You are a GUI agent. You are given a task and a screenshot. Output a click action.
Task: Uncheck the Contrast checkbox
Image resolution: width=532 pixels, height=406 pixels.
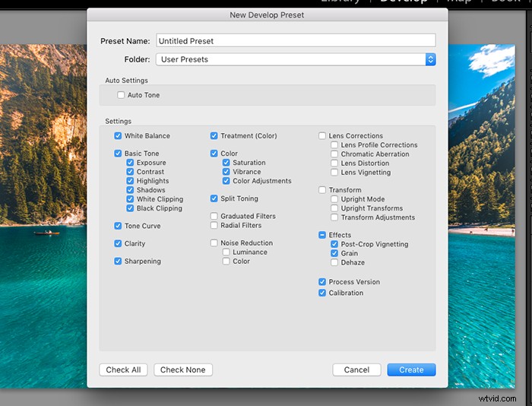click(x=130, y=172)
